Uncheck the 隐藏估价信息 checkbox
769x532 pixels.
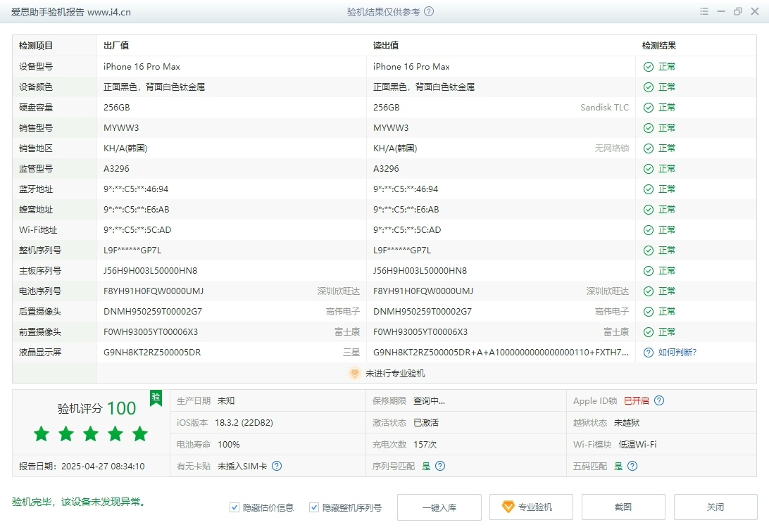click(x=235, y=507)
